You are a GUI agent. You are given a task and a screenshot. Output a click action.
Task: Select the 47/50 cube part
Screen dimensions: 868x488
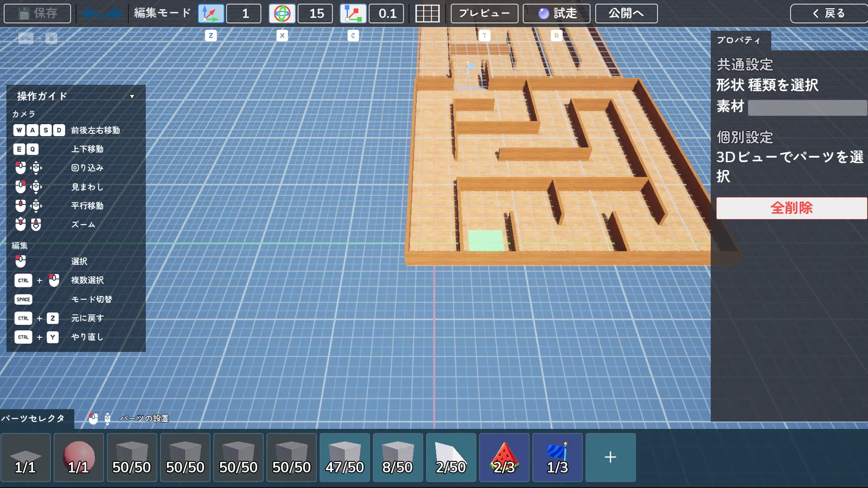(x=344, y=457)
